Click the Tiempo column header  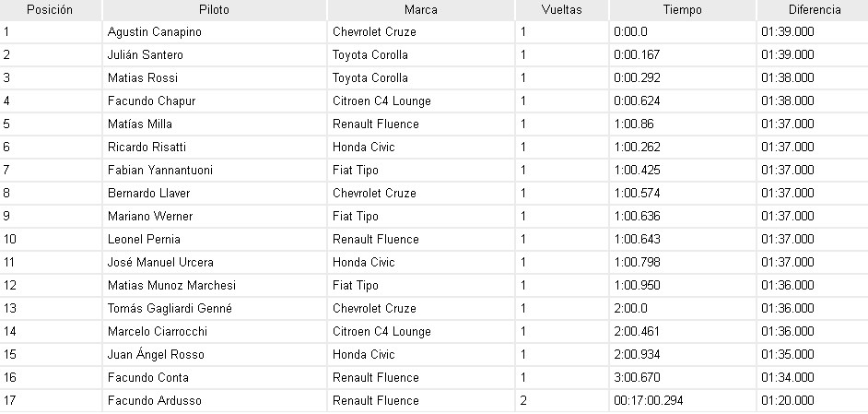[682, 10]
